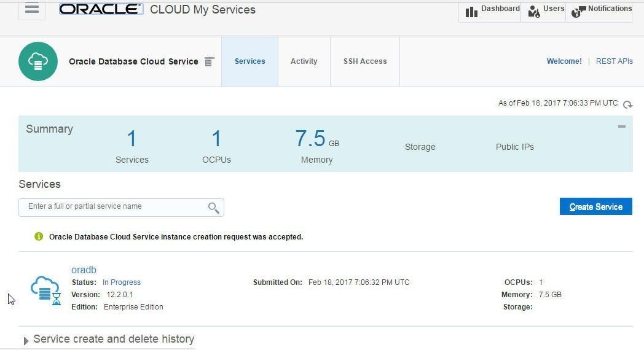Click the Services count in Summary
Image resolution: width=644 pixels, height=350 pixels.
click(132, 138)
